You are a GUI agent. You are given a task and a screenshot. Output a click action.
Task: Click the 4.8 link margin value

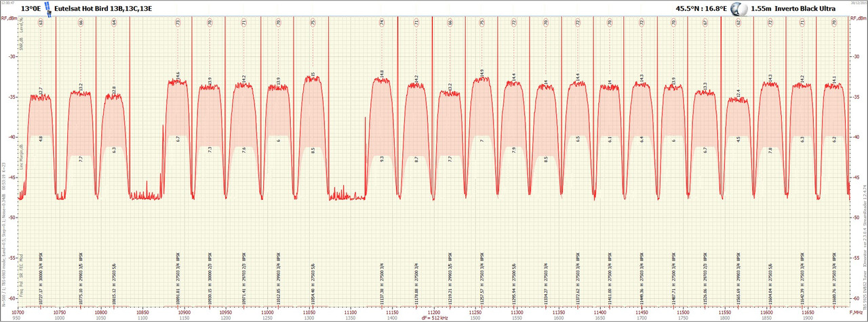[41, 138]
